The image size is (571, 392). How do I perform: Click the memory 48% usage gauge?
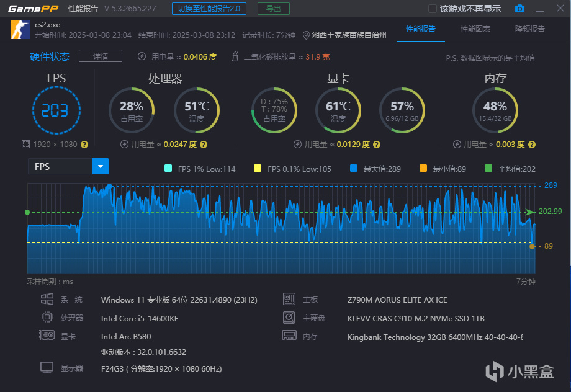pyautogui.click(x=495, y=110)
